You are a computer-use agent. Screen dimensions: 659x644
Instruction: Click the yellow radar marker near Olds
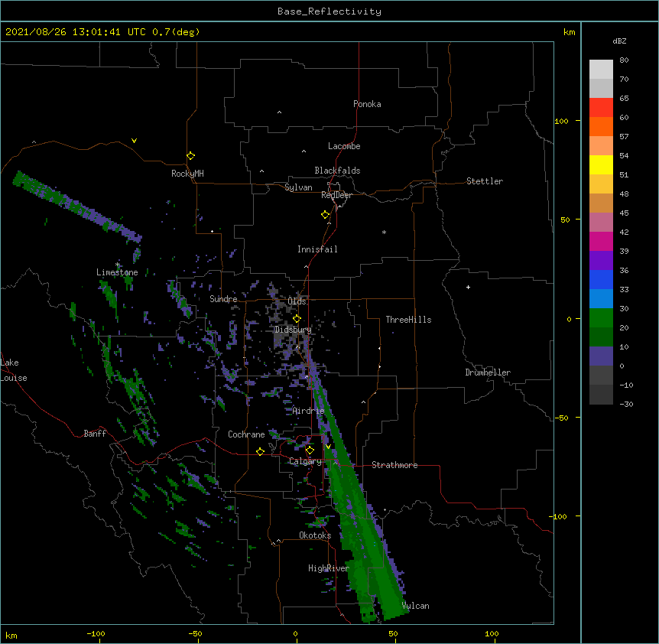point(297,319)
